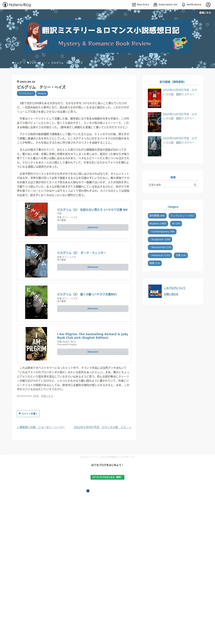Click はてなブログをはじめる（無料） button
Viewport: 215px width, 644px height.
(107, 477)
